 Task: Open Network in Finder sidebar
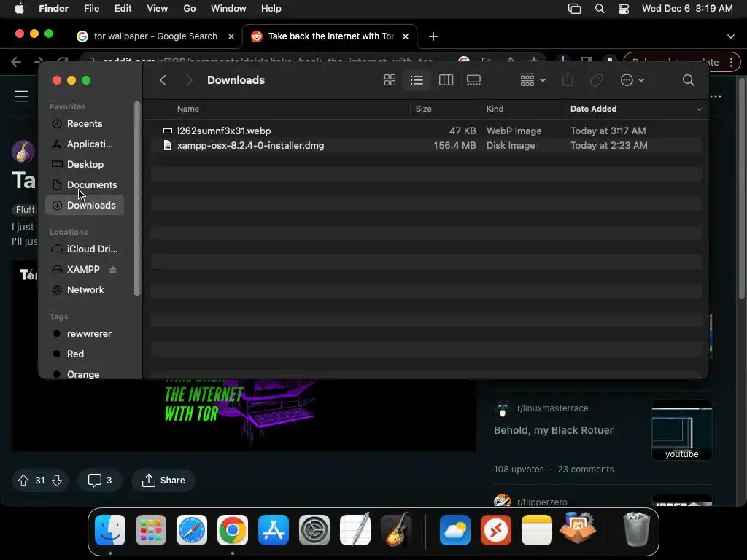(85, 290)
